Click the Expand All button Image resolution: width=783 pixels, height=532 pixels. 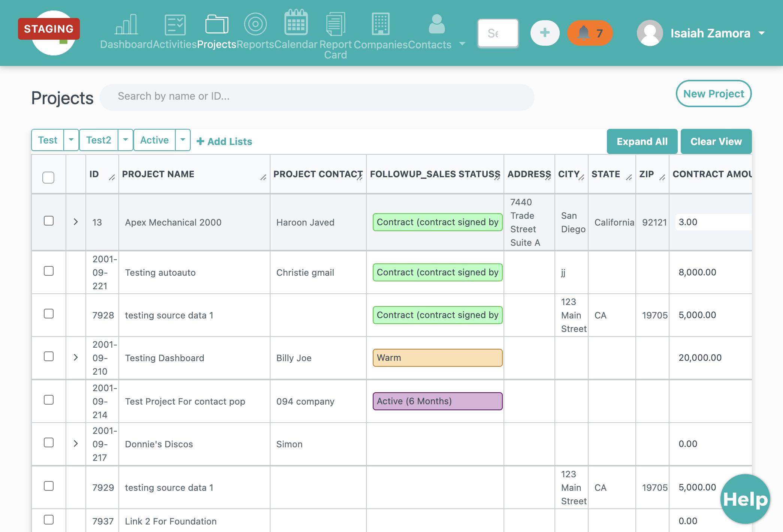point(642,141)
